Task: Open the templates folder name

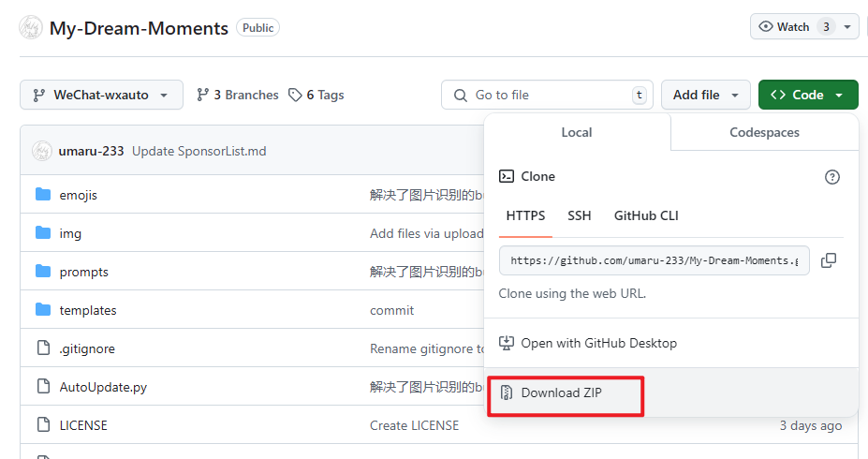Action: (88, 310)
